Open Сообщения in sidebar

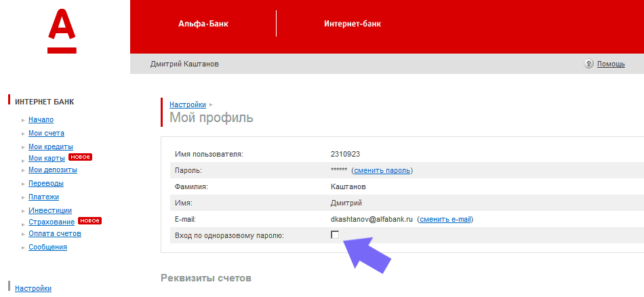[x=47, y=247]
